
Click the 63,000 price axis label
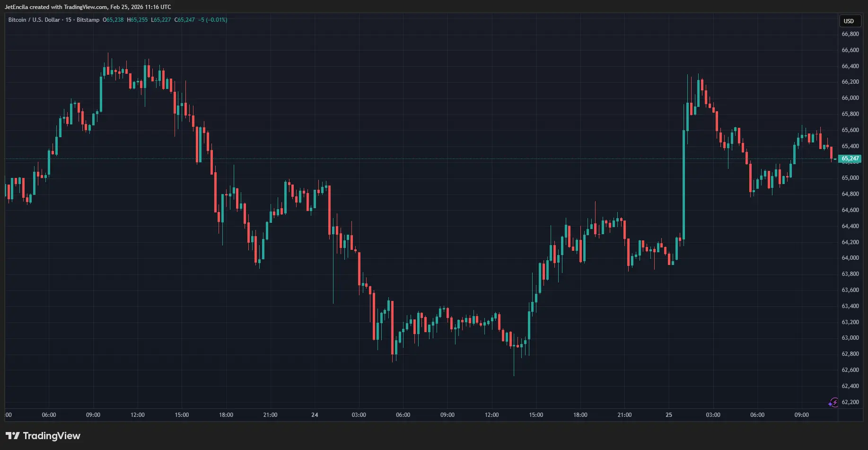click(850, 338)
